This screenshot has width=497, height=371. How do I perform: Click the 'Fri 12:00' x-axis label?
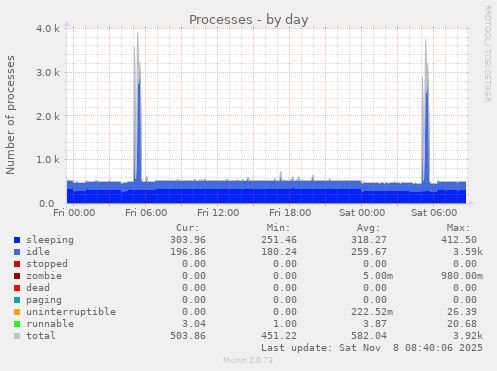[218, 213]
